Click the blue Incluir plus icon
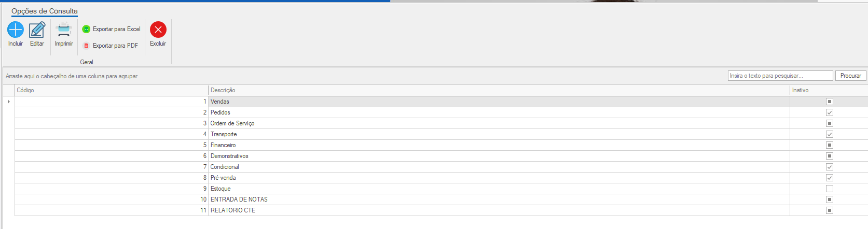This screenshot has height=229, width=868. [x=16, y=30]
